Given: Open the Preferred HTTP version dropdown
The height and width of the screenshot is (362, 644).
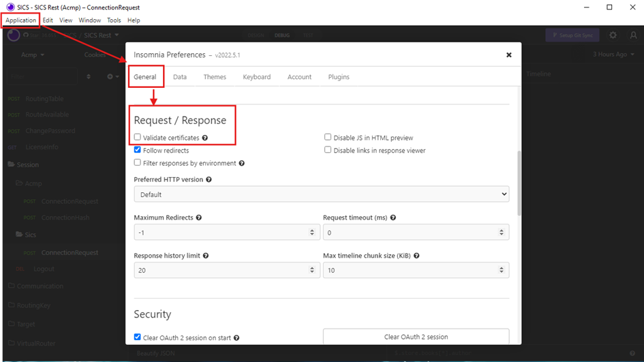Looking at the screenshot, I should click(321, 194).
